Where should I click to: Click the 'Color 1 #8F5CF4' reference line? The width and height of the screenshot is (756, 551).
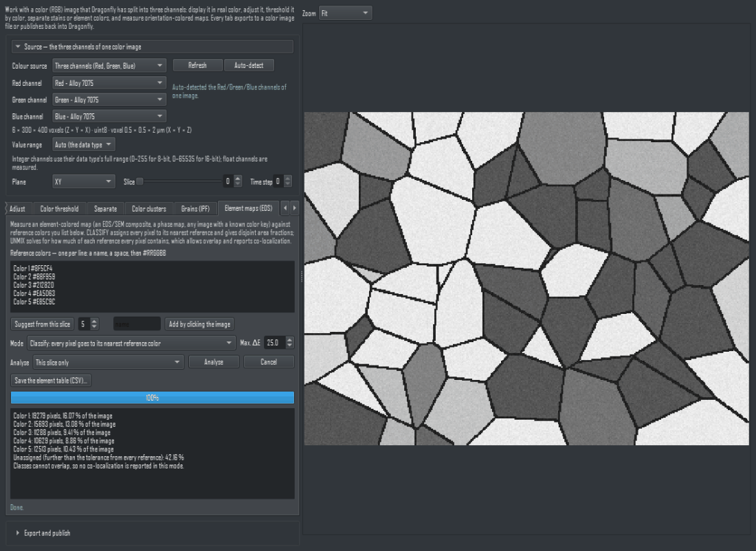[33, 269]
